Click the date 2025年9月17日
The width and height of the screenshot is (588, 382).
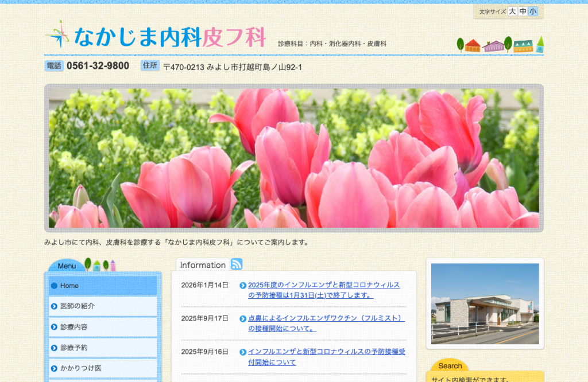(x=205, y=318)
